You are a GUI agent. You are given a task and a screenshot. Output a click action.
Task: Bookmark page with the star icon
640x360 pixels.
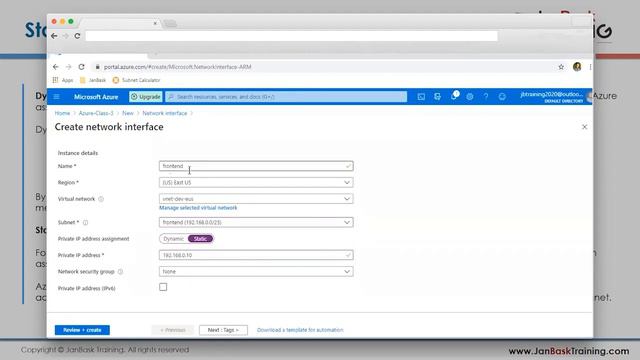coord(561,67)
